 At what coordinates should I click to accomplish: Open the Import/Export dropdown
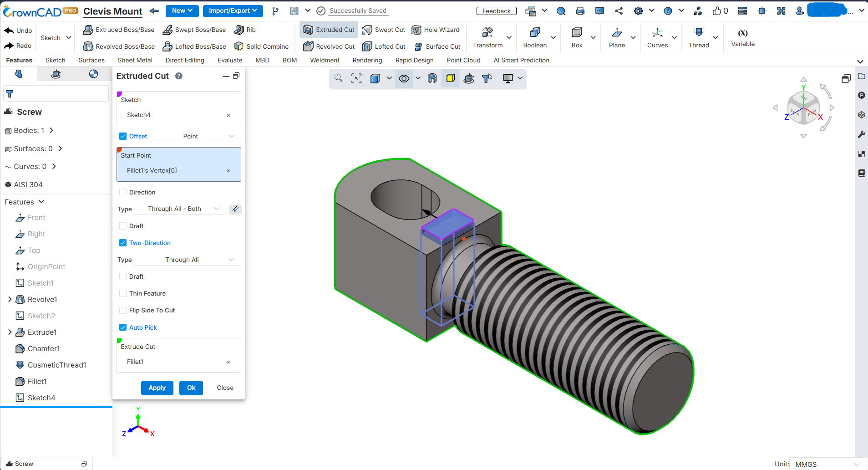tap(233, 10)
